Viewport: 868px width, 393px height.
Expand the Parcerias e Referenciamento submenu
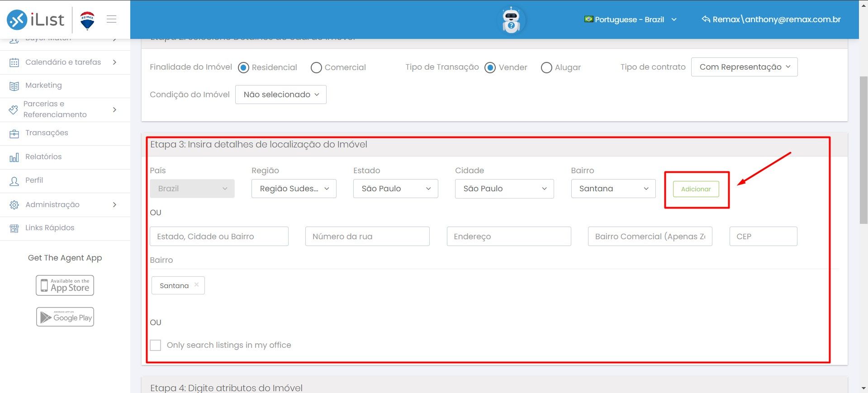click(x=114, y=109)
